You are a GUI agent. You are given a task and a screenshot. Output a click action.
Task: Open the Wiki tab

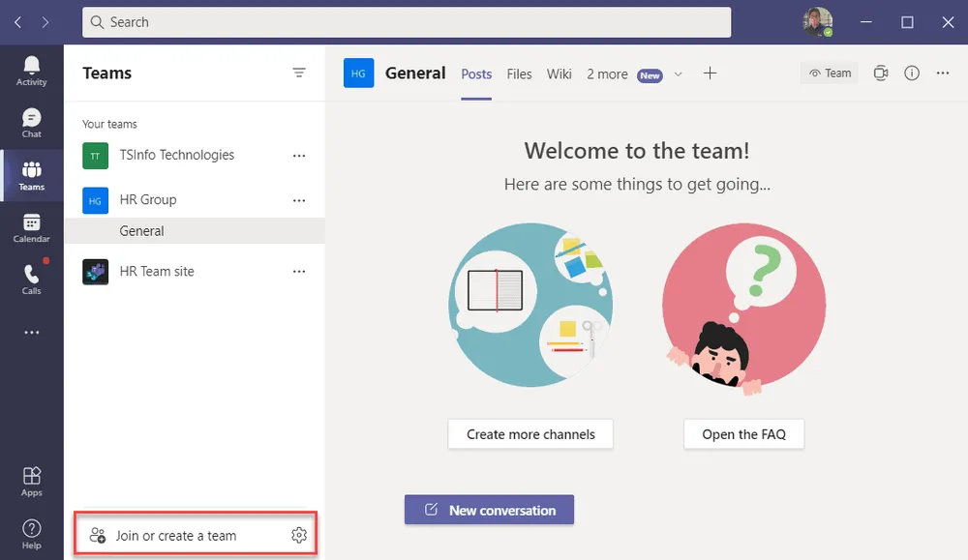click(x=559, y=73)
